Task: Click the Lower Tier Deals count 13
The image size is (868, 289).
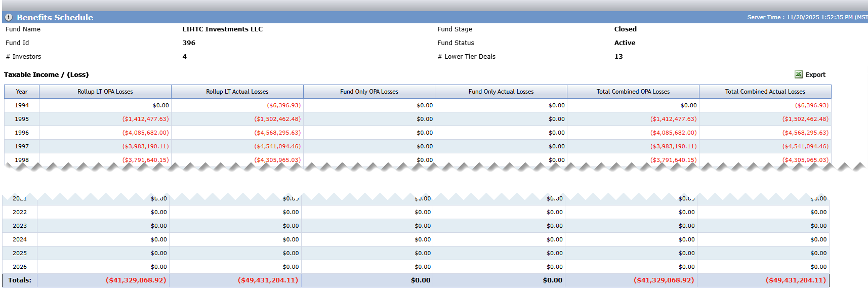Action: (x=618, y=57)
